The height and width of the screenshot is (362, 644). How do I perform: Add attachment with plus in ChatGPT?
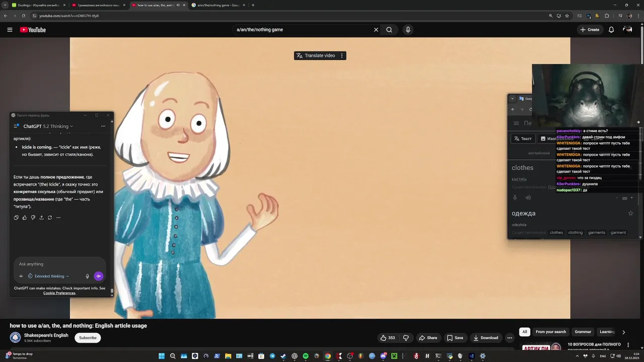click(x=21, y=276)
